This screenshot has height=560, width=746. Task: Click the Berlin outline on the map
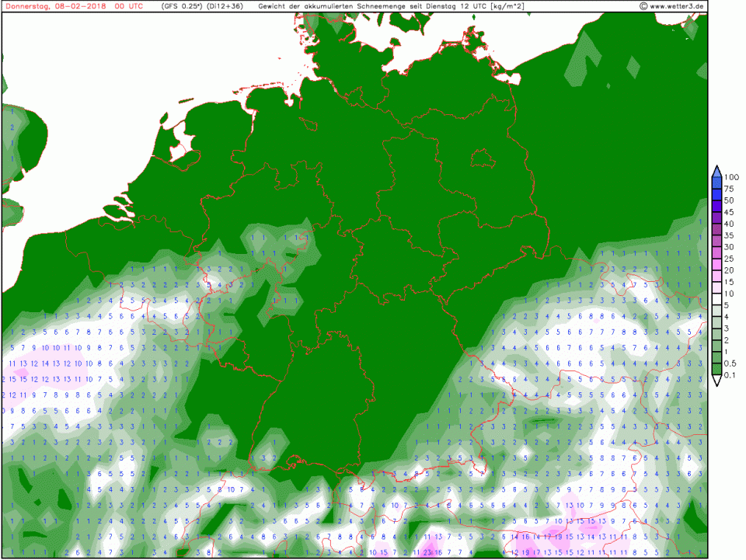tap(483, 158)
